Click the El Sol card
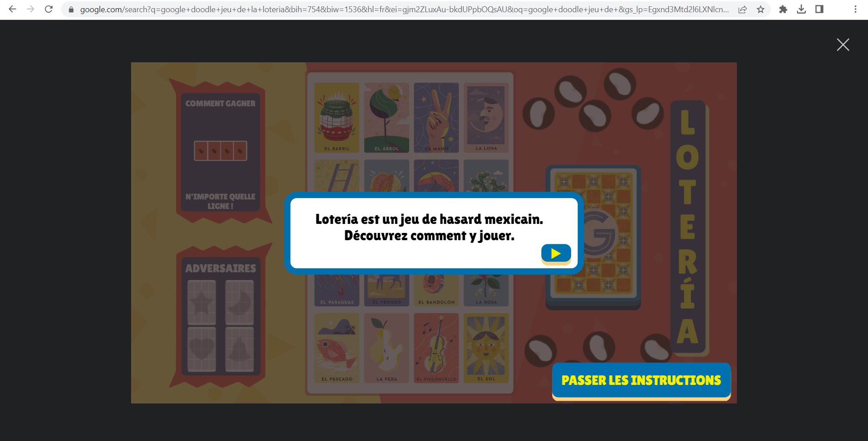This screenshot has height=441, width=868. [486, 348]
